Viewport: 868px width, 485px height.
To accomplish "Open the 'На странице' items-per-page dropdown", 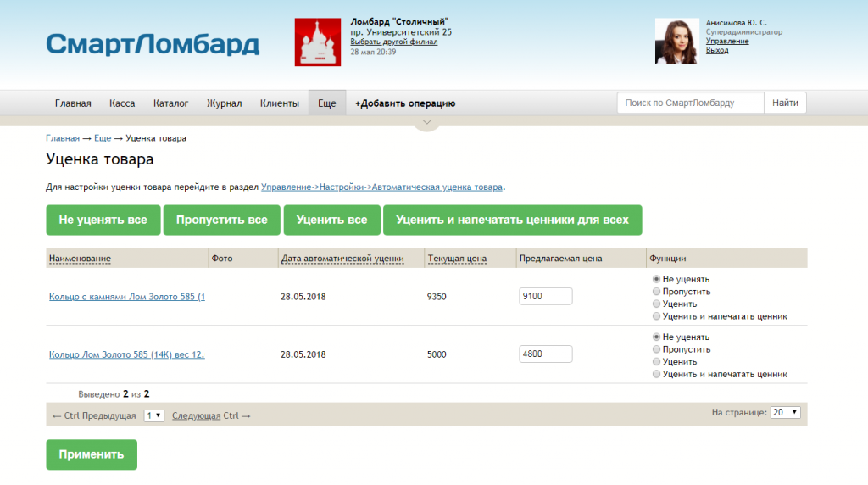I will [x=785, y=412].
